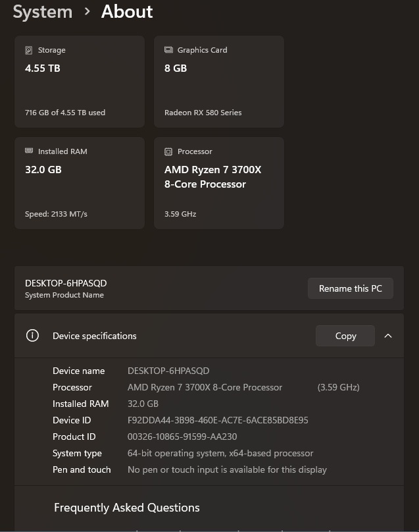Click the DESKTOP-6HPASQD device name heading
The height and width of the screenshot is (532, 419).
coord(66,283)
